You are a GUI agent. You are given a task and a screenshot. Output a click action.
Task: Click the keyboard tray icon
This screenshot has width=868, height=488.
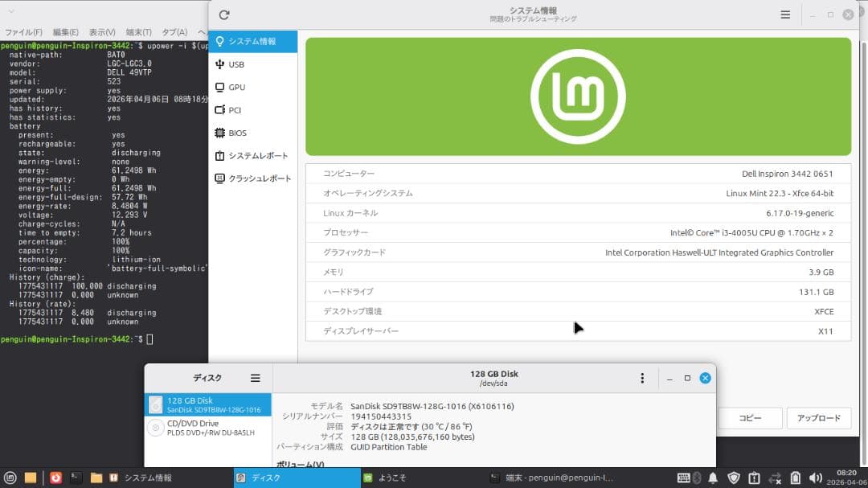pyautogui.click(x=684, y=478)
